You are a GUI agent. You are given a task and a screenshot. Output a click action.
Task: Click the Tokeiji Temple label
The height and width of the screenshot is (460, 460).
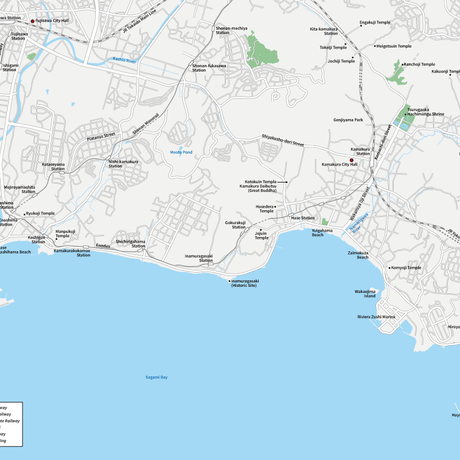coord(333,47)
